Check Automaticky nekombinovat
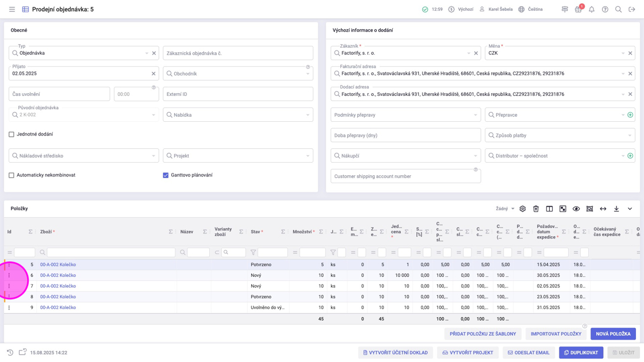The width and height of the screenshot is (644, 362). [11, 175]
